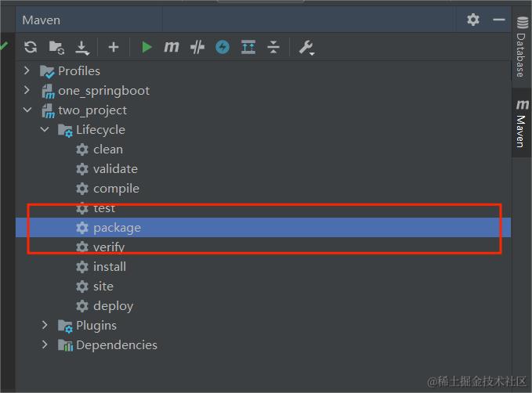Select the package lifecycle goal
Screen dimensions: 532x393
[117, 228]
